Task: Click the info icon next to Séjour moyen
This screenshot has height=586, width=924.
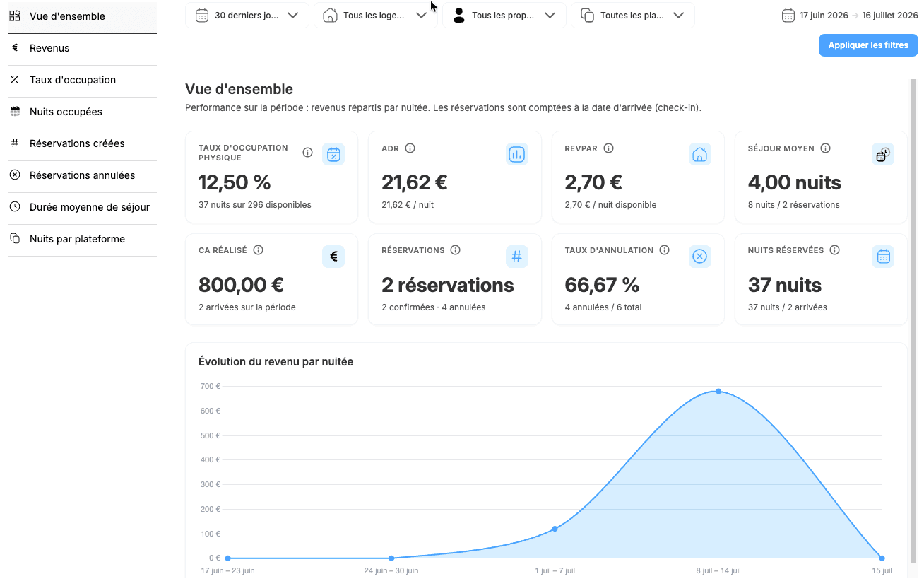Action: [x=825, y=148]
